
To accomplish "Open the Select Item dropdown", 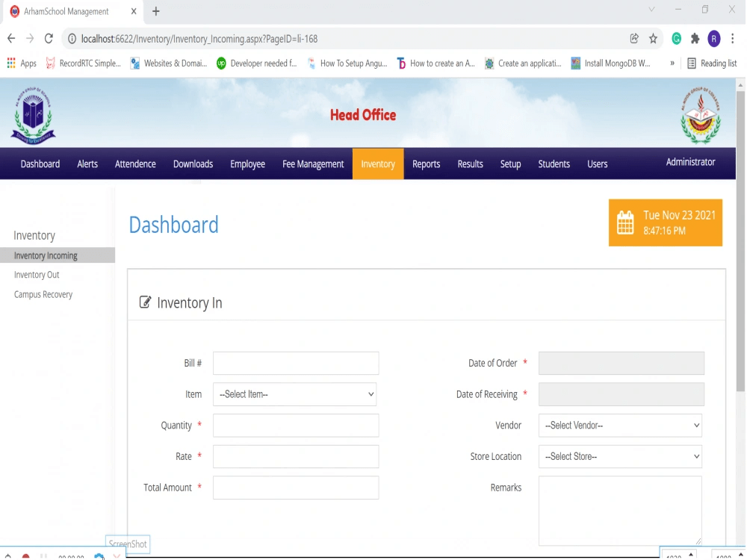I will coord(294,394).
